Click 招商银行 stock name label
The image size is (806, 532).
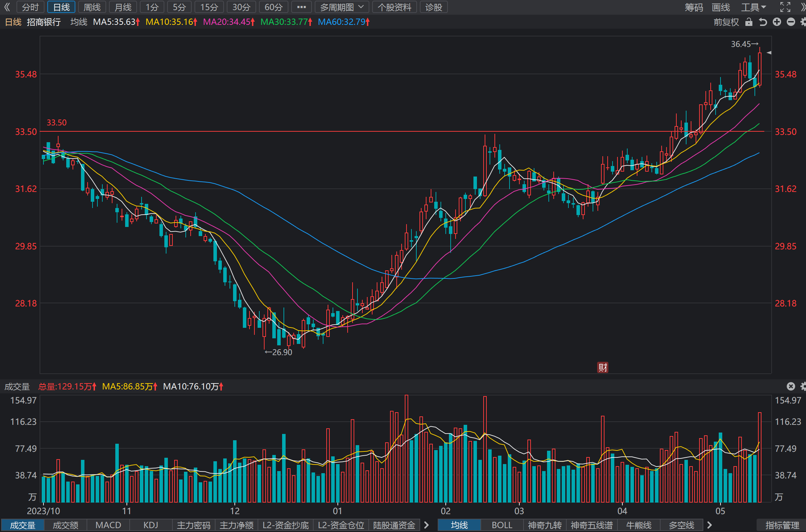pos(44,22)
